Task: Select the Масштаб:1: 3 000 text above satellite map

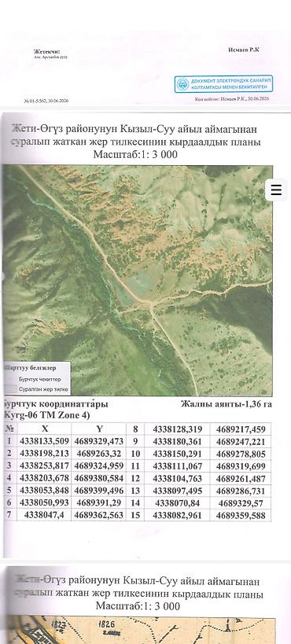Action: (135, 155)
